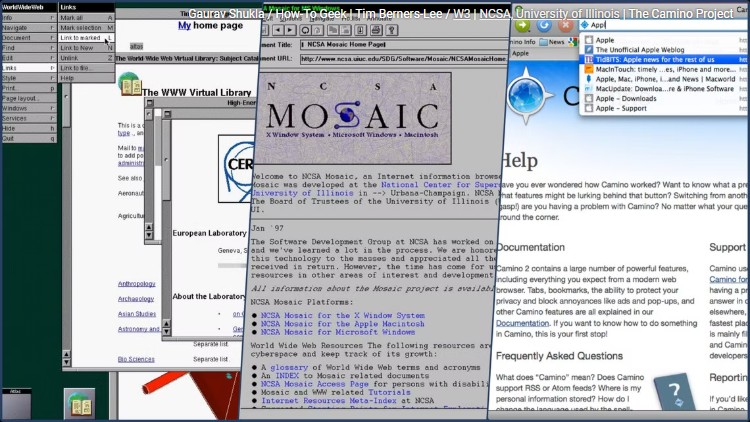Pick the Apple suggestion in Camino's dropdown
The height and width of the screenshot is (422, 750).
pos(664,40)
